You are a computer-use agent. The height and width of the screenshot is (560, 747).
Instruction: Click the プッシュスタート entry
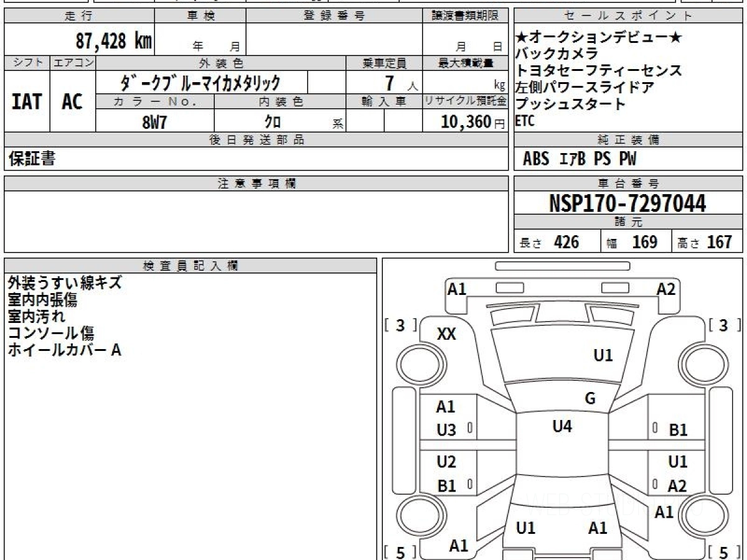pyautogui.click(x=571, y=104)
